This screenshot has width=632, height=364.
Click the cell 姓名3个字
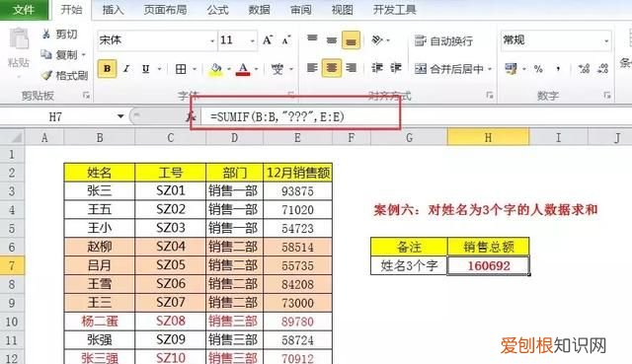coord(409,265)
